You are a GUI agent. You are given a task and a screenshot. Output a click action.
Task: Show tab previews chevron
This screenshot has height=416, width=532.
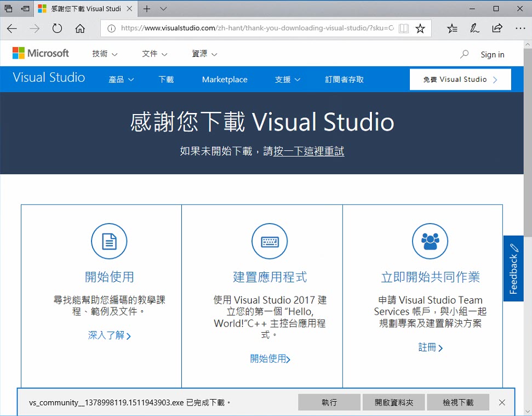163,8
